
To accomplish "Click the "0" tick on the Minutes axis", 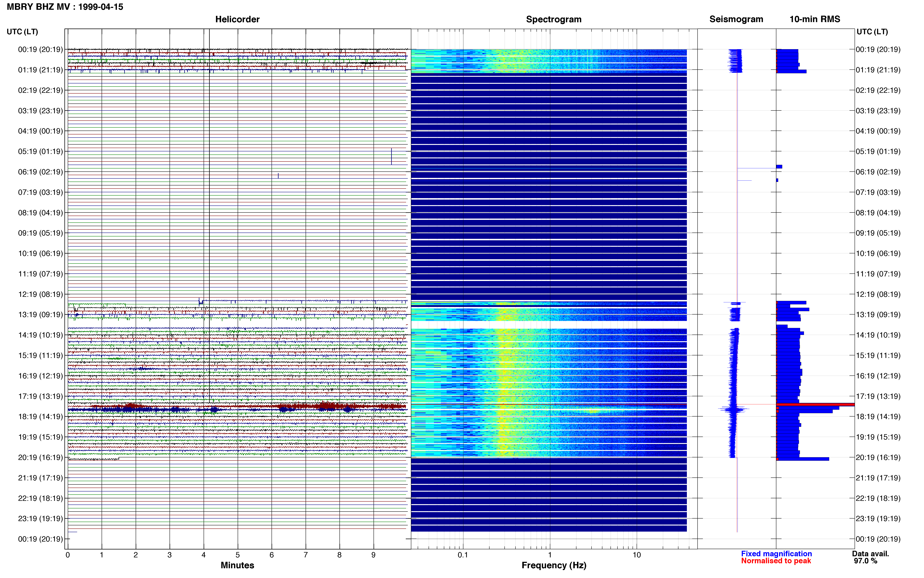I will click(68, 555).
